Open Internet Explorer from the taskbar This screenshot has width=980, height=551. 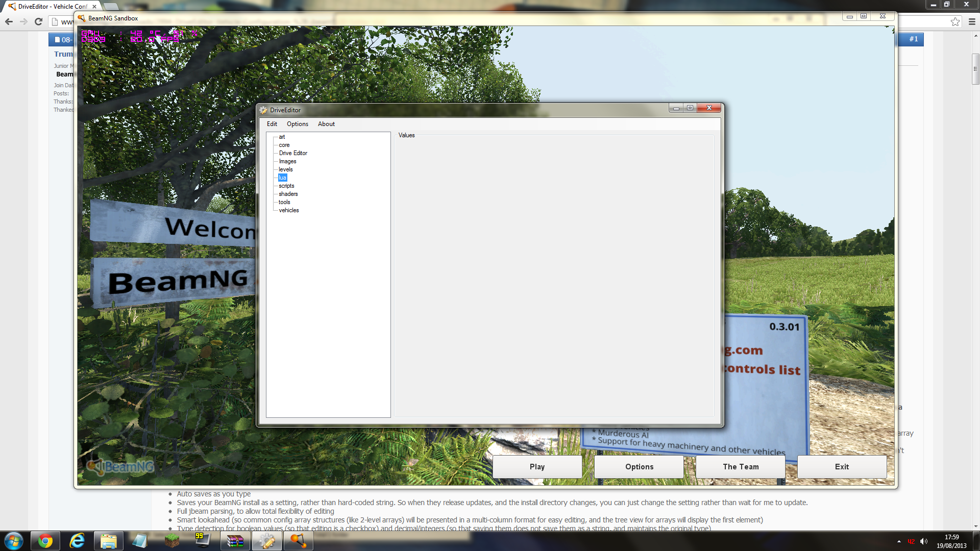click(x=77, y=541)
